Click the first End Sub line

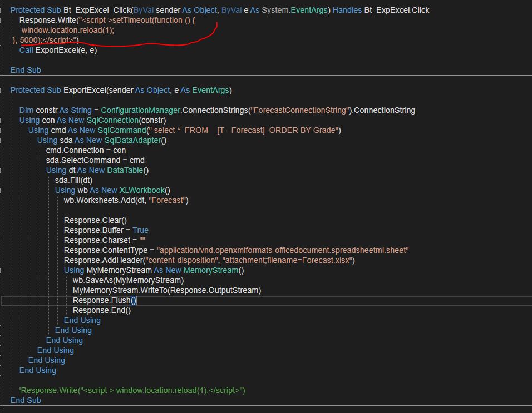(x=26, y=70)
